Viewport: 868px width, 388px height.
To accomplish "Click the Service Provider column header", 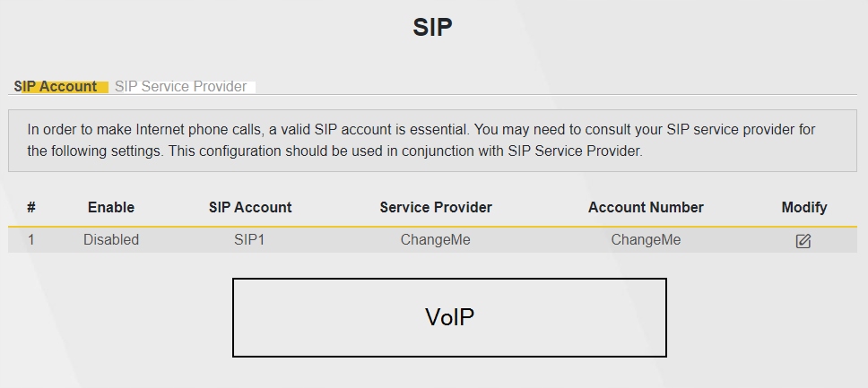I will pyautogui.click(x=436, y=207).
